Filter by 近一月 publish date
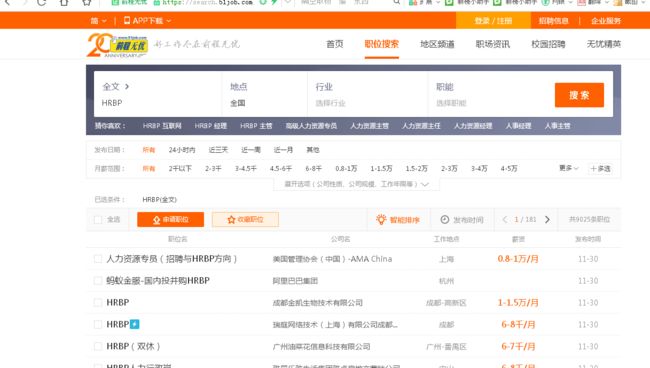The height and width of the screenshot is (368, 650). [283, 150]
